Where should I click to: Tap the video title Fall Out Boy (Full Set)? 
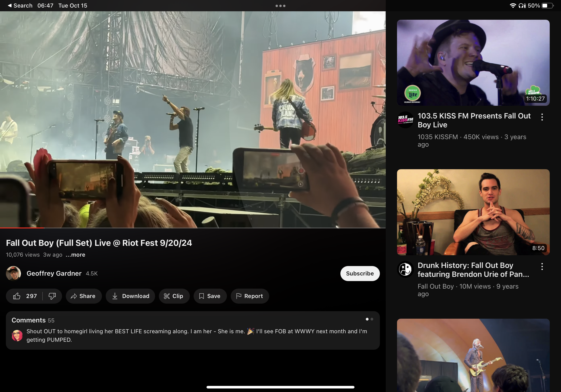99,243
